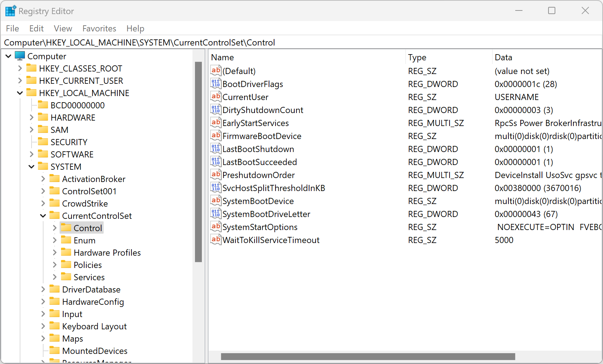Expand the Services subkey

pos(55,277)
